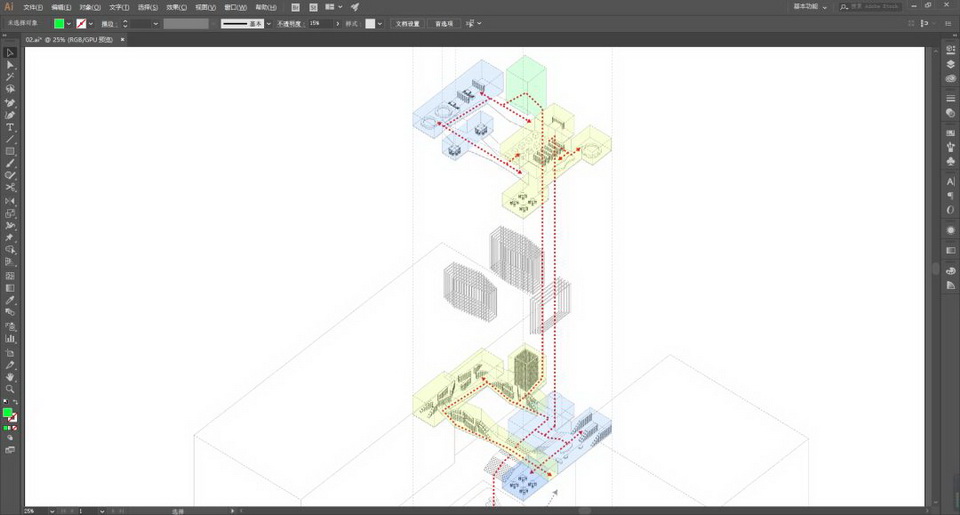Swap fill and stroke colors
The image size is (960, 515).
(15, 403)
